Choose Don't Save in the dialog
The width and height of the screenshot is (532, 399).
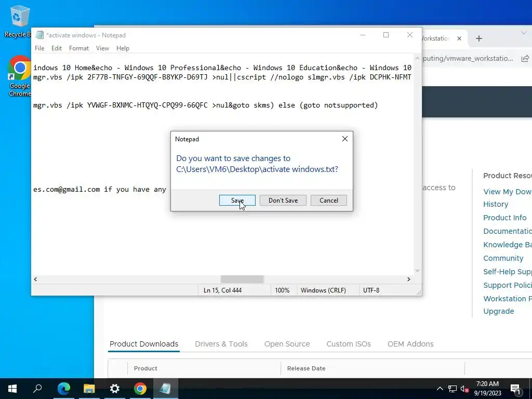pos(283,200)
